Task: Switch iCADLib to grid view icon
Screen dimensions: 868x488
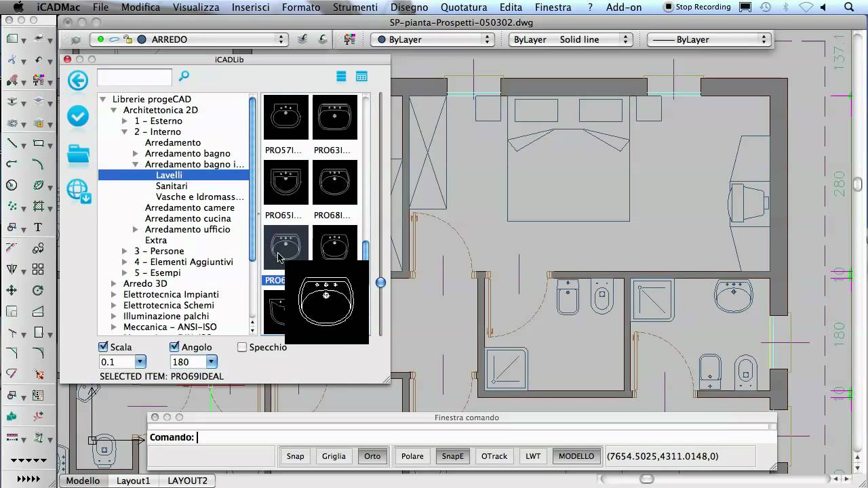Action: pos(361,77)
